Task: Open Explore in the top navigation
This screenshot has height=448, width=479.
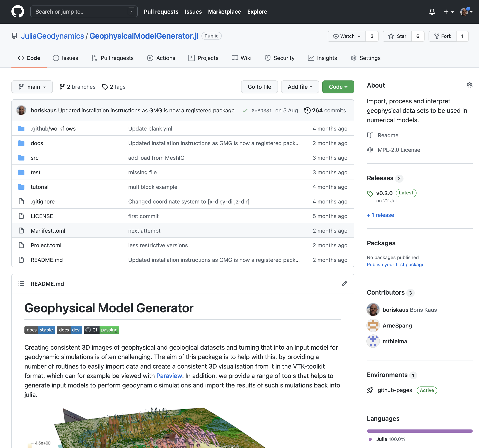Action: tap(257, 12)
